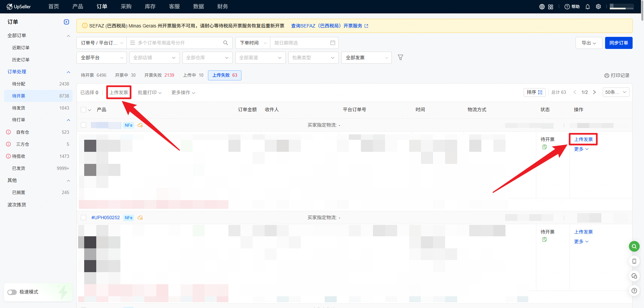Open the Help icon in the top bar
The height and width of the screenshot is (308, 644).
[x=567, y=6]
